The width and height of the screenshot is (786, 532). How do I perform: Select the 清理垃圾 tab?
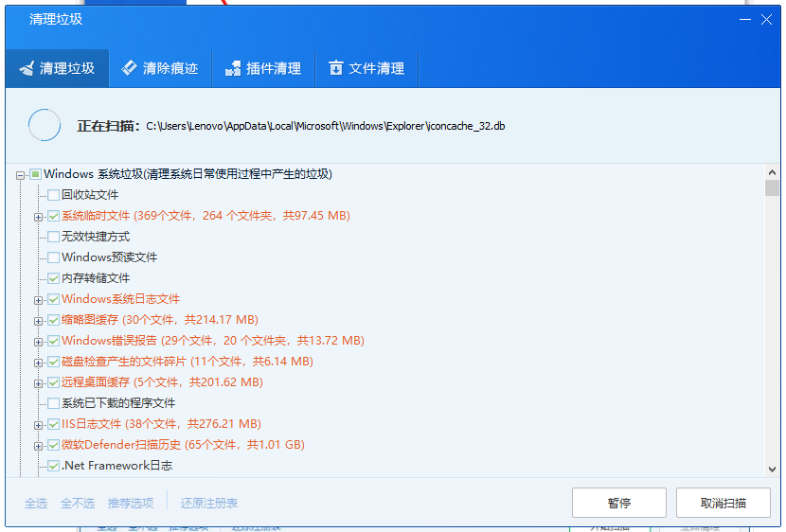pyautogui.click(x=57, y=68)
